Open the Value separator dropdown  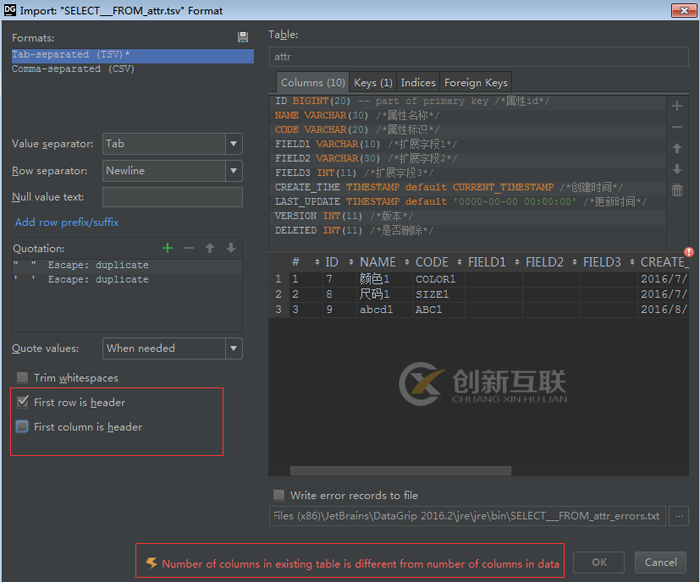[x=172, y=144]
